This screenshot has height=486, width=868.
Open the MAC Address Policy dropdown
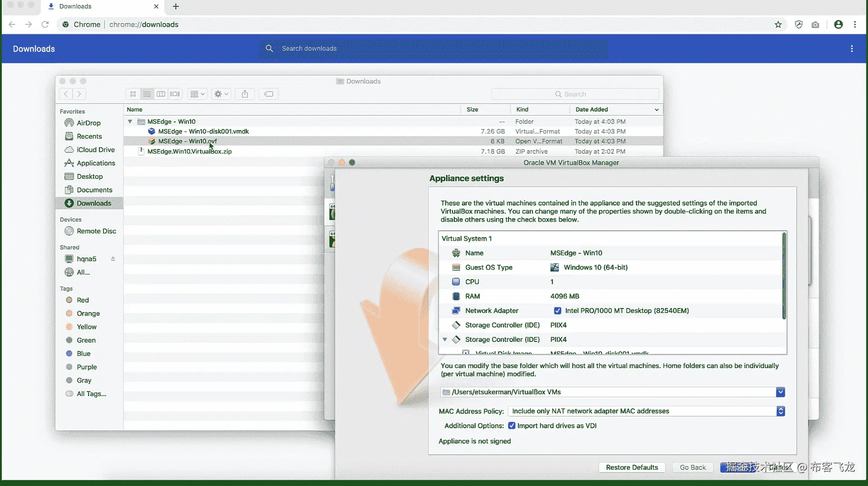tap(646, 411)
